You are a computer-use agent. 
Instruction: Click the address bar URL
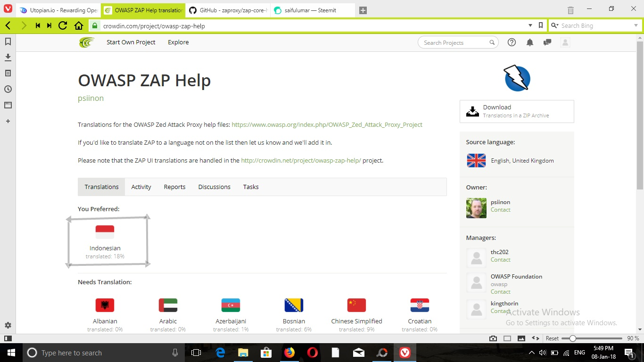(x=154, y=26)
